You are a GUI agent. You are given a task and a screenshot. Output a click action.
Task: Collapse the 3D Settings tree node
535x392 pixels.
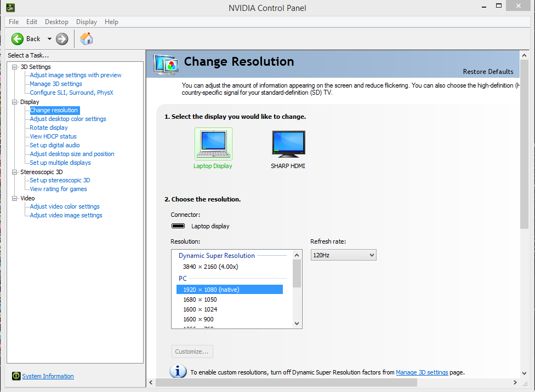click(x=15, y=67)
